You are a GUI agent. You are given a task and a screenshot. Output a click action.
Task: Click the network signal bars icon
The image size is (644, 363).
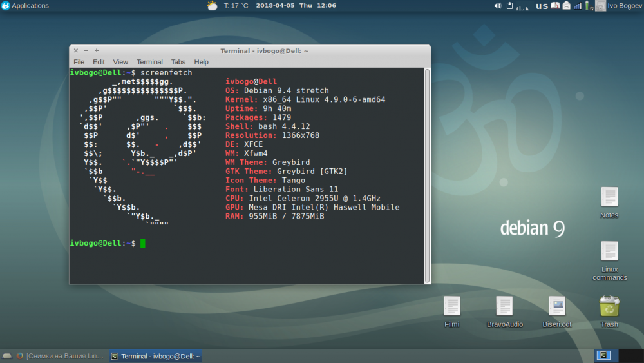tap(578, 6)
